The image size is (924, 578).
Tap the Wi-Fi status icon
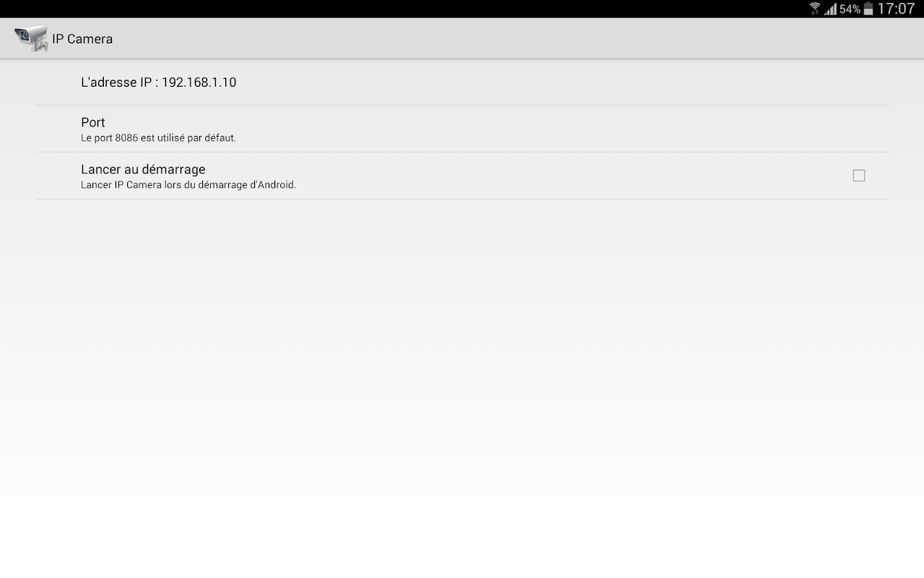pyautogui.click(x=815, y=9)
